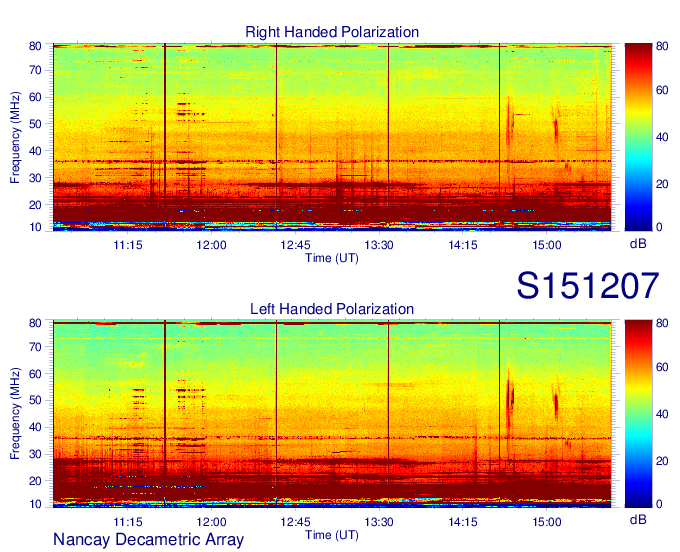Image resolution: width=680 pixels, height=552 pixels.
Task: Click the 40 MHz tick label on top plot
Action: [x=35, y=151]
